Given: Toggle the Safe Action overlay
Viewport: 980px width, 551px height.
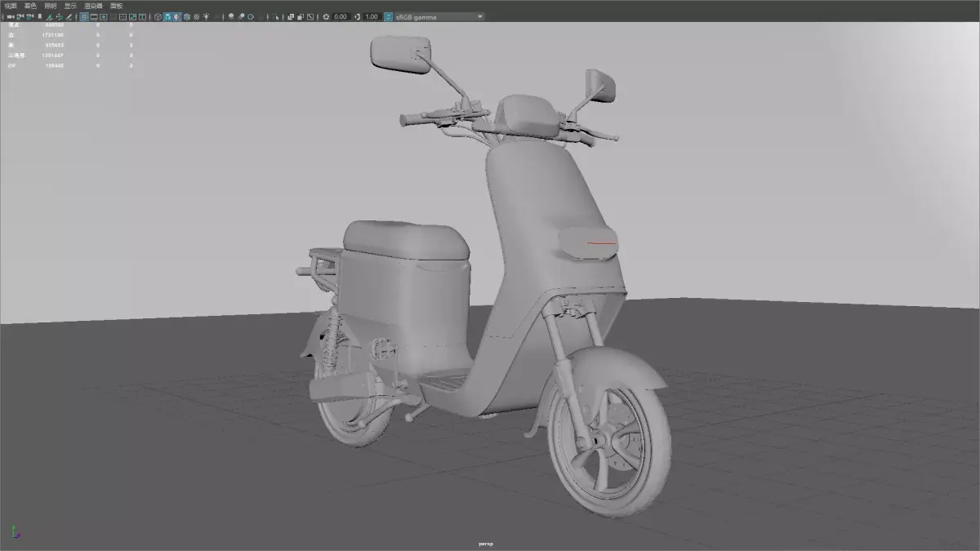Looking at the screenshot, I should coord(132,16).
